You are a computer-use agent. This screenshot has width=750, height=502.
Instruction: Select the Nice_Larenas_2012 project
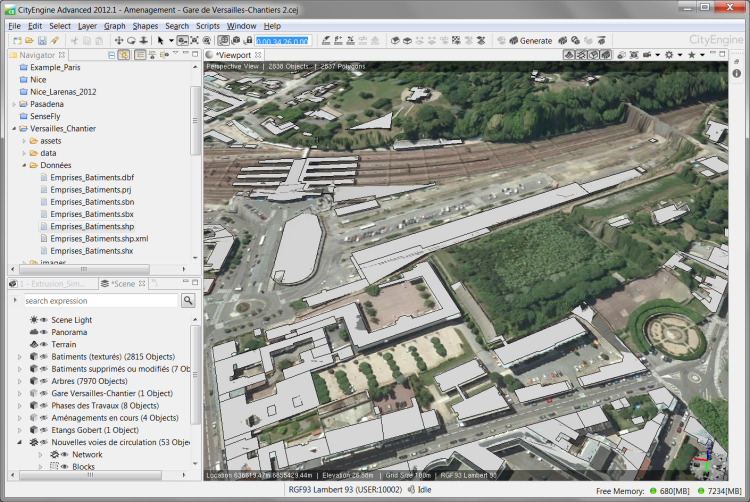[63, 92]
